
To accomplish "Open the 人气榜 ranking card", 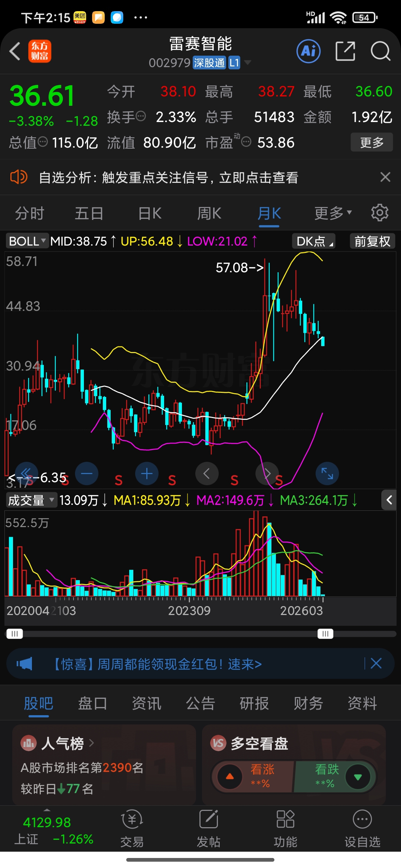I will tap(104, 764).
